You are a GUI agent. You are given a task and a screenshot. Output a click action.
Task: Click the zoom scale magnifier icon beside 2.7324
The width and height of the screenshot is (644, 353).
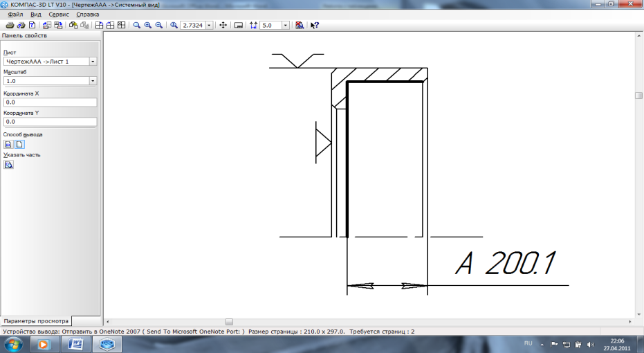[x=174, y=26]
